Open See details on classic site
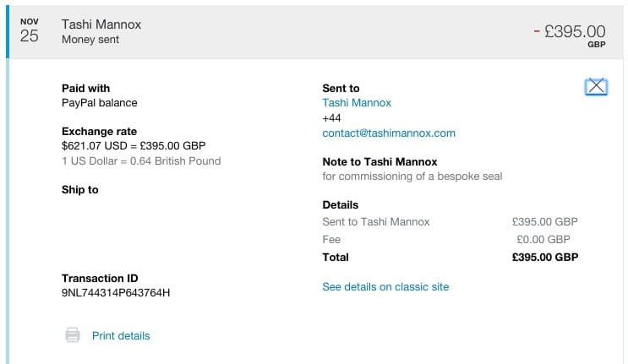 coord(385,287)
